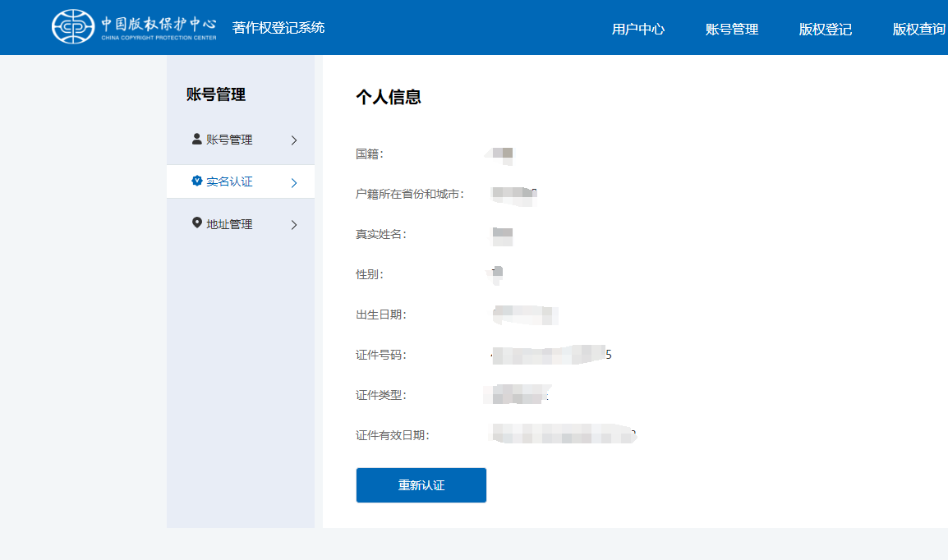Screen dimensions: 948x560
Task: Click the blurred 证件号码 value
Action: [x=550, y=355]
